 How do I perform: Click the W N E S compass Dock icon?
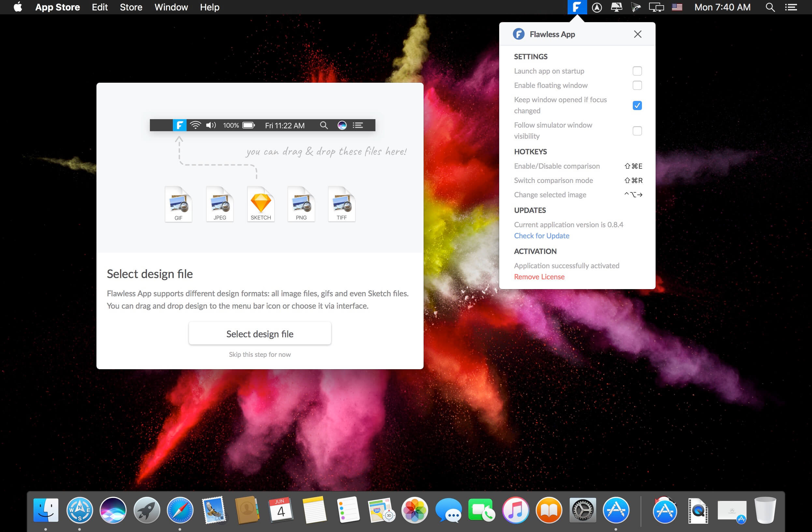click(x=80, y=510)
